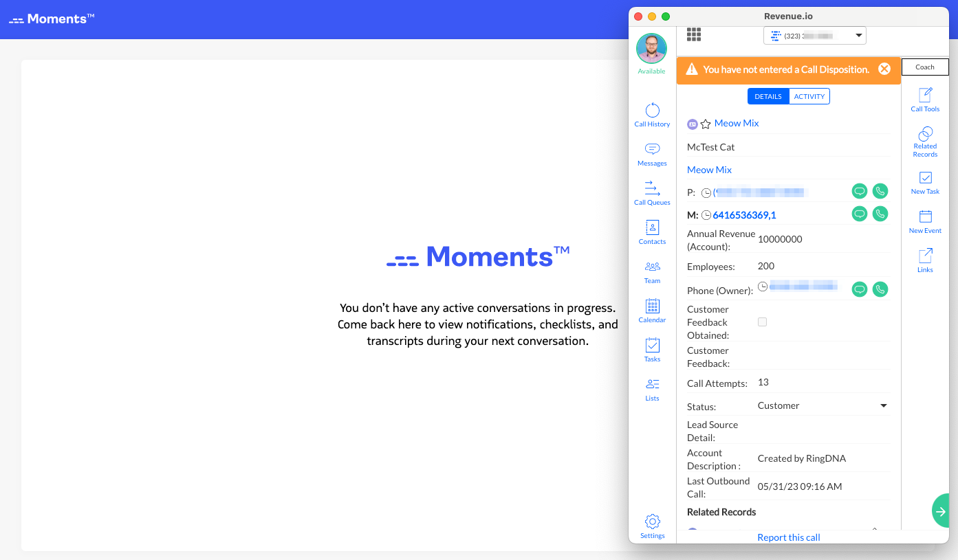This screenshot has height=560, width=958.
Task: Call the P: phone number
Action: [880, 191]
